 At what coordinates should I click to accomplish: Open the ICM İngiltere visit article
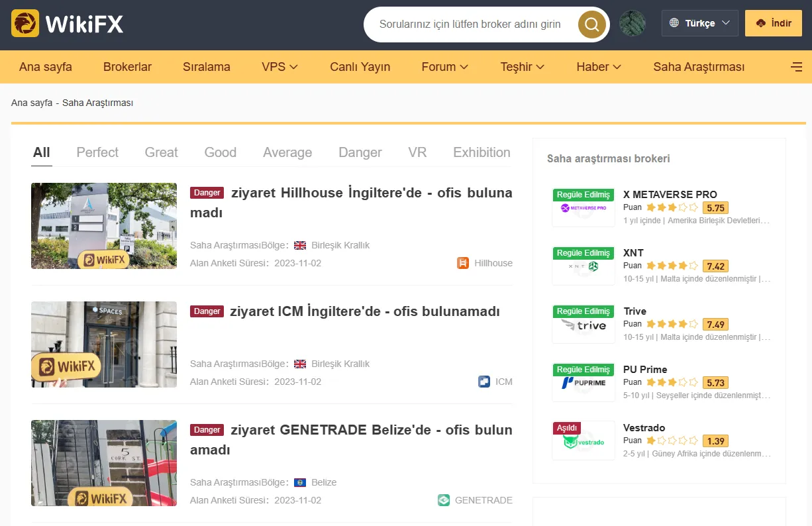(365, 311)
